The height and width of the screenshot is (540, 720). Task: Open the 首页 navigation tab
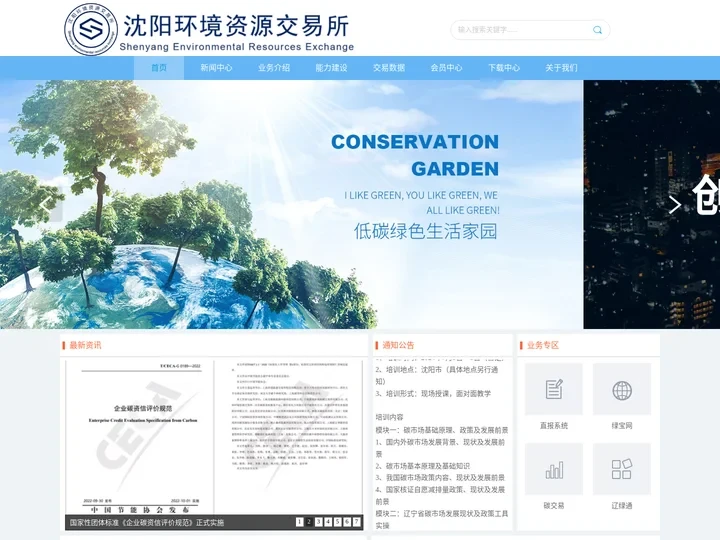pos(159,68)
